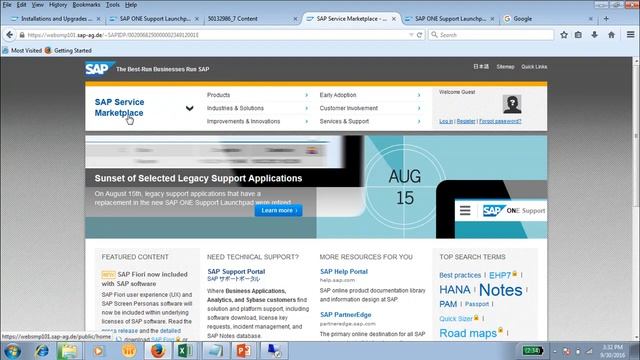Screen dimensions: 640x360
Task: Show hidden system tray icons arrow
Action: 555,351
